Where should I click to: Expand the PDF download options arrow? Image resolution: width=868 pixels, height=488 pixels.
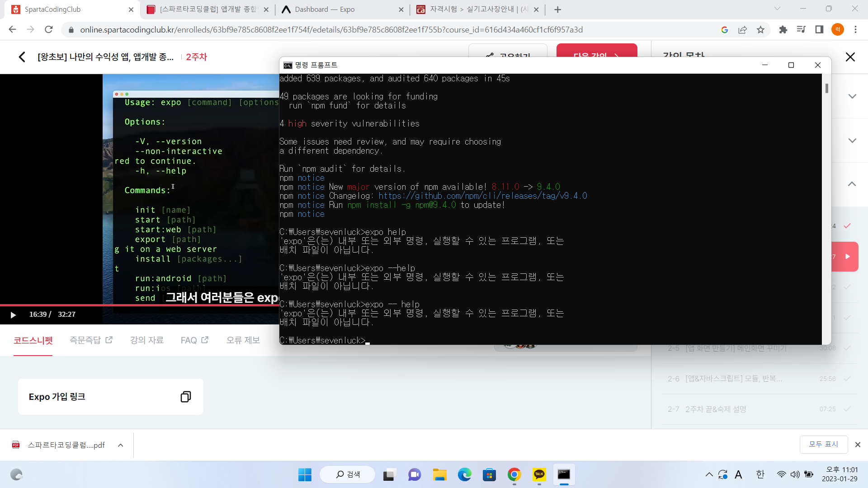point(121,445)
